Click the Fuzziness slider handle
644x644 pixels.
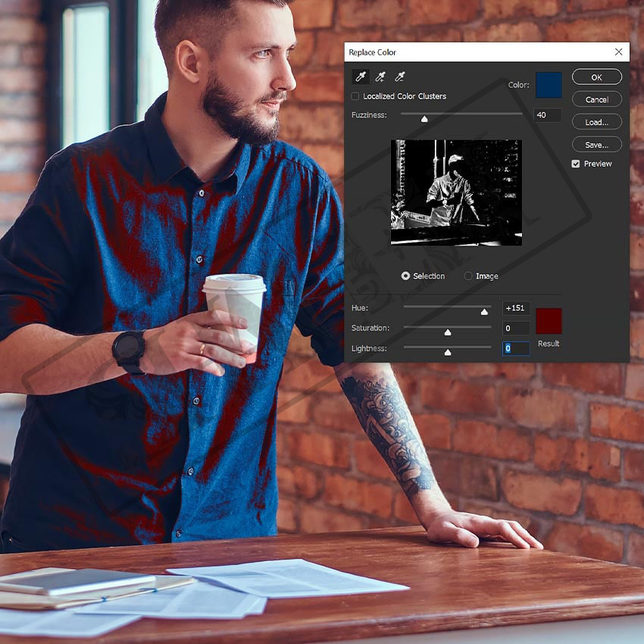click(x=424, y=118)
